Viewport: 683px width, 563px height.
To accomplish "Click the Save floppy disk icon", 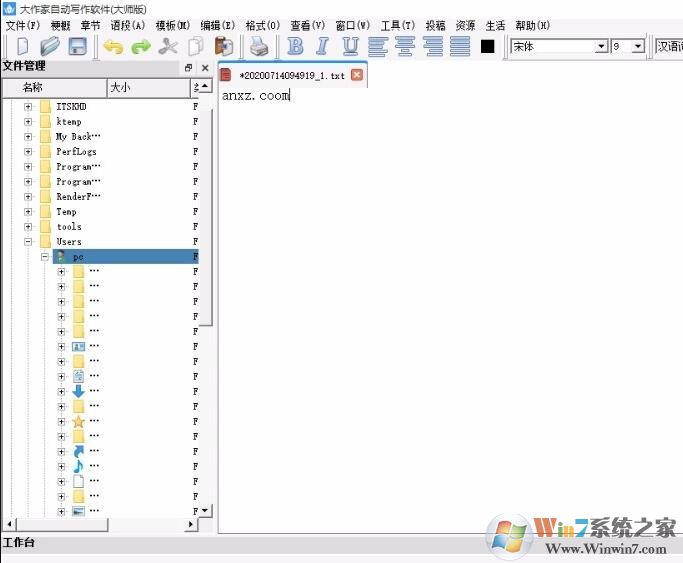I will point(77,46).
